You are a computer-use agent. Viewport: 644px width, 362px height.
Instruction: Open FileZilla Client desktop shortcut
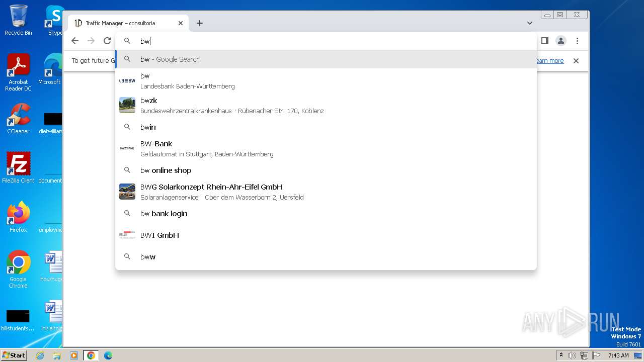click(x=18, y=167)
